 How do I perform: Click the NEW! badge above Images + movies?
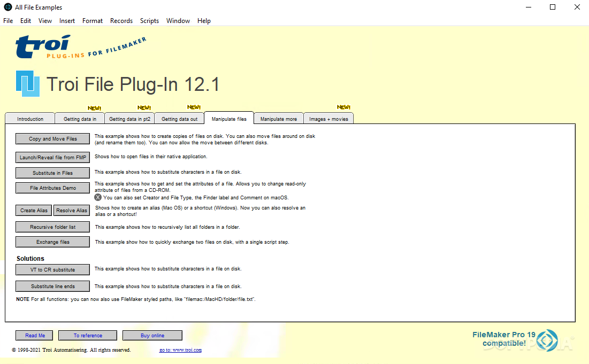[343, 107]
